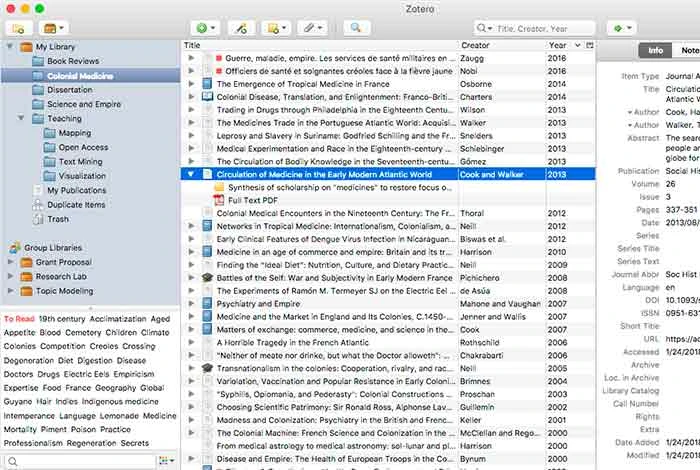Image resolution: width=700 pixels, height=470 pixels.
Task: Select the Synthesis of scholarship note
Action: 339,187
